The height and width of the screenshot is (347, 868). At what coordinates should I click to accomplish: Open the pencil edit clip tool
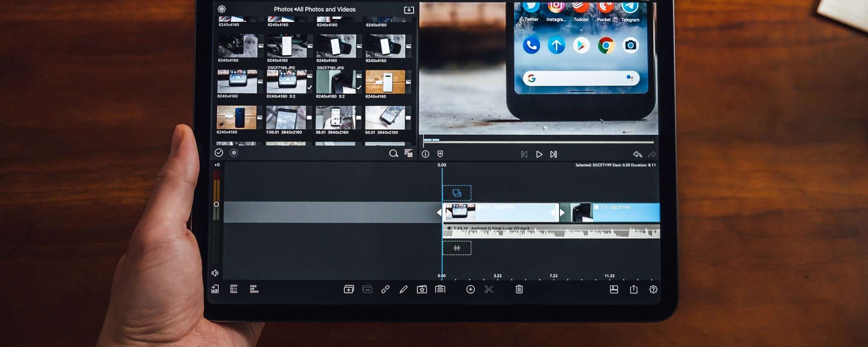pyautogui.click(x=403, y=289)
